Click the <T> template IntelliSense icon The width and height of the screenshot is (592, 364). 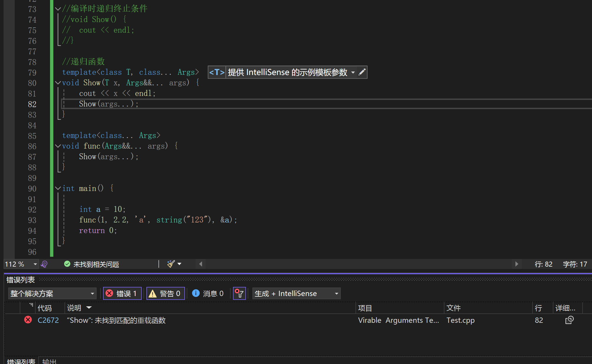pos(217,72)
